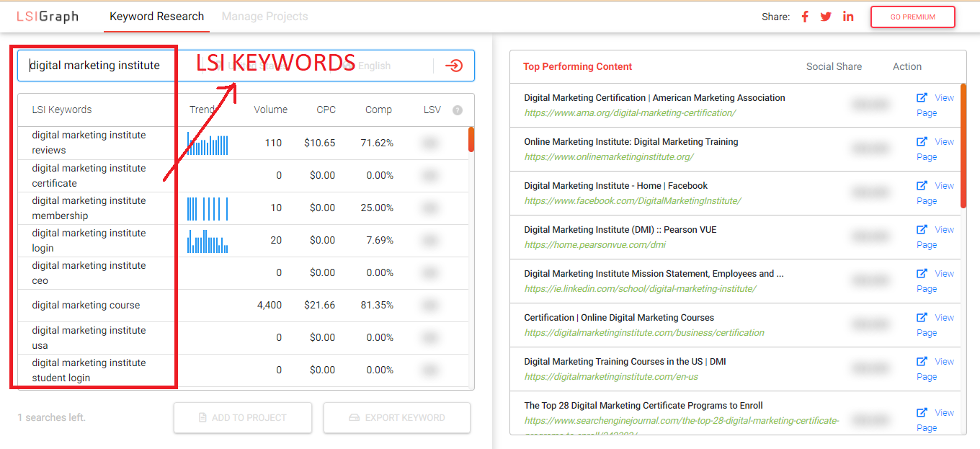Open facebook.com/DigitalMarketingInstitute URL
The height and width of the screenshot is (449, 980).
point(632,200)
